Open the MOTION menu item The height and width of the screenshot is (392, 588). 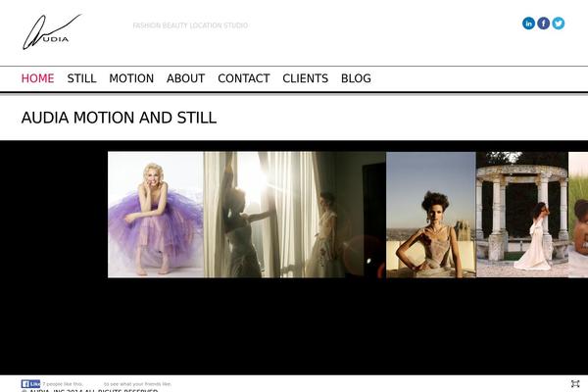pos(131,78)
